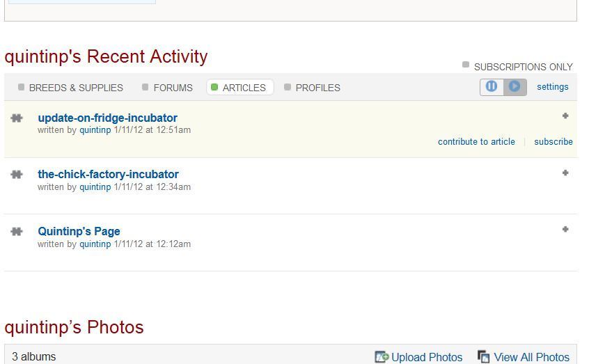The image size is (589, 364).
Task: Pause the activity feed updates
Action: pos(492,87)
